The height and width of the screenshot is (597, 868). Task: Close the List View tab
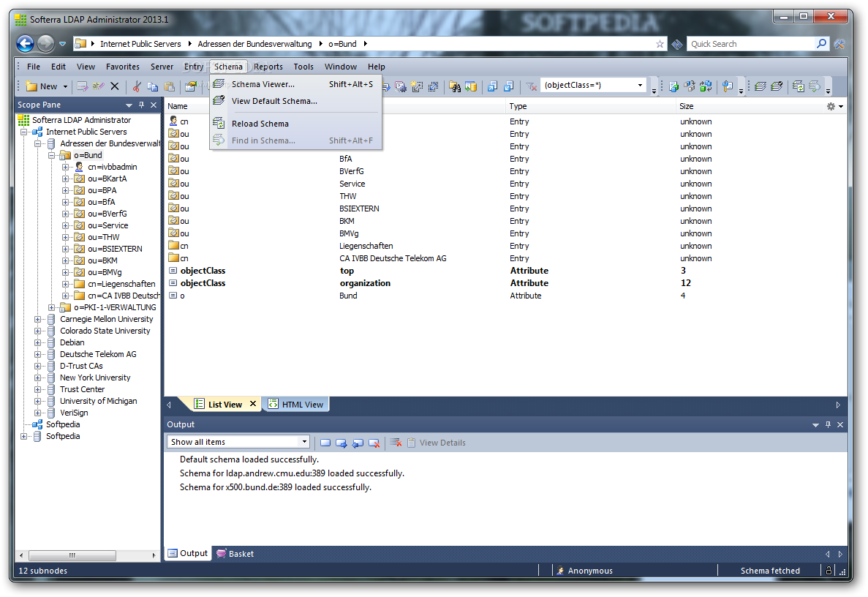click(253, 404)
